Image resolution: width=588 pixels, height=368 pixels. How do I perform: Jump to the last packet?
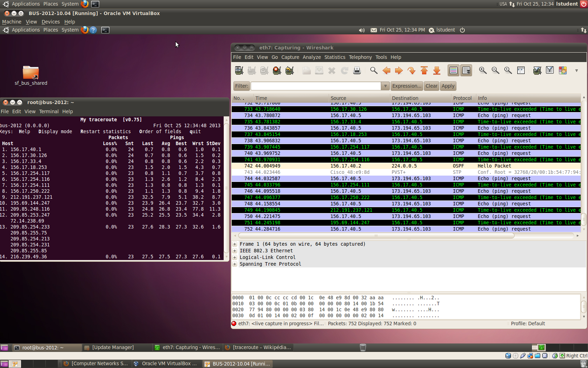pos(437,70)
